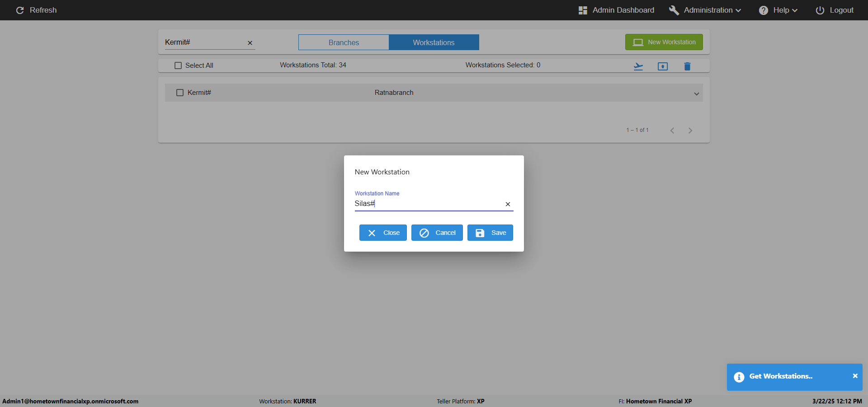Viewport: 868px width, 407px height.
Task: Go to the next page of workstations
Action: point(690,131)
